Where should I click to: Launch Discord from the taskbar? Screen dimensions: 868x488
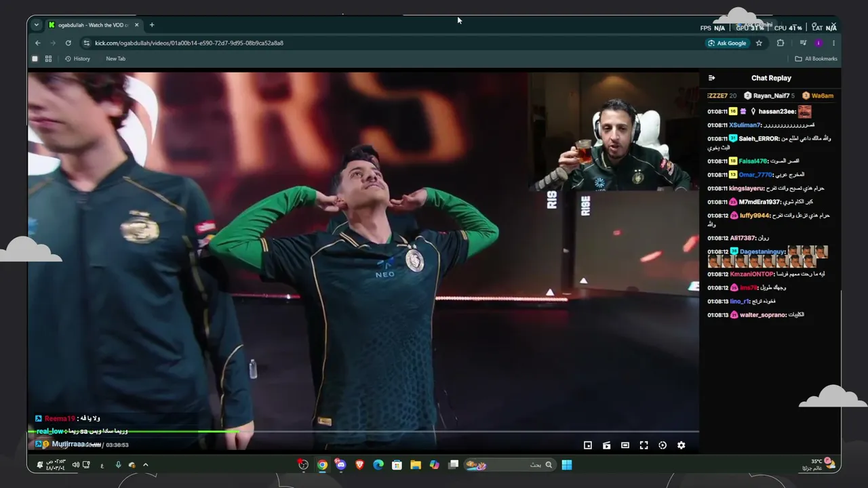(340, 465)
